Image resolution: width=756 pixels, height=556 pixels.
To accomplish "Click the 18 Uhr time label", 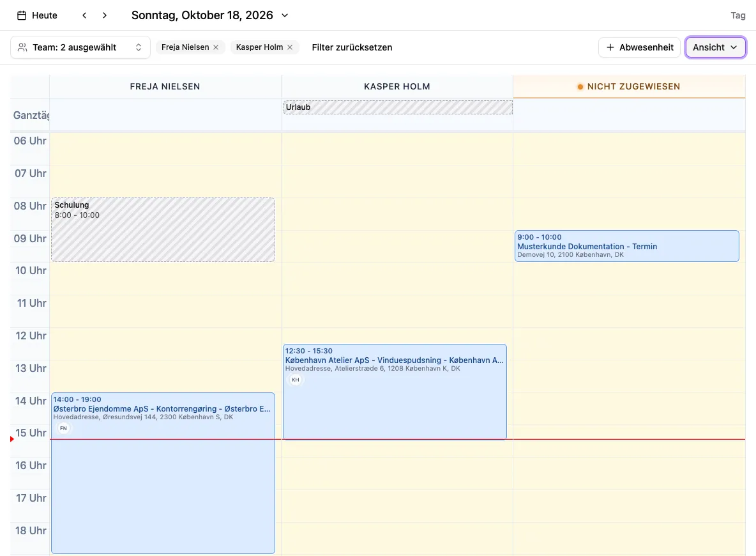I will (31, 531).
